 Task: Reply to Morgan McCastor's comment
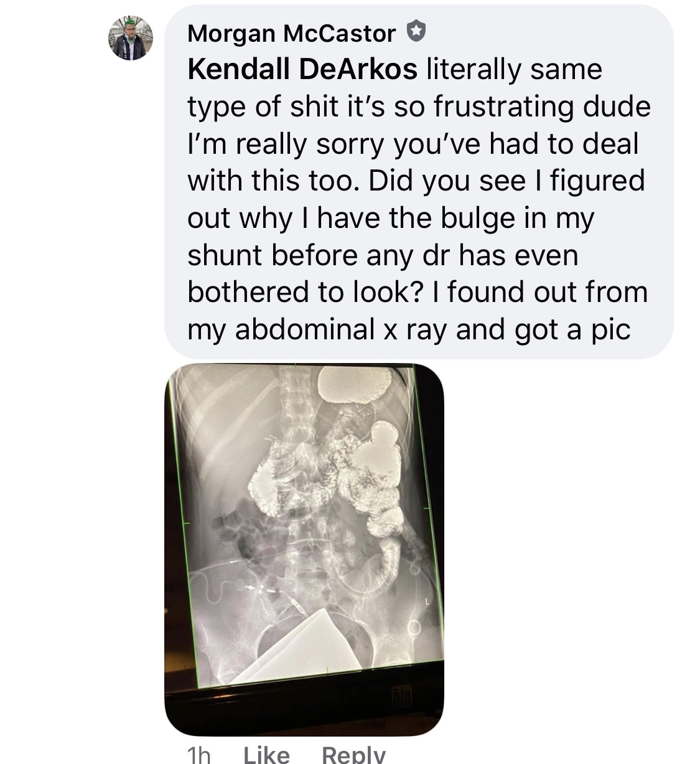click(x=353, y=755)
